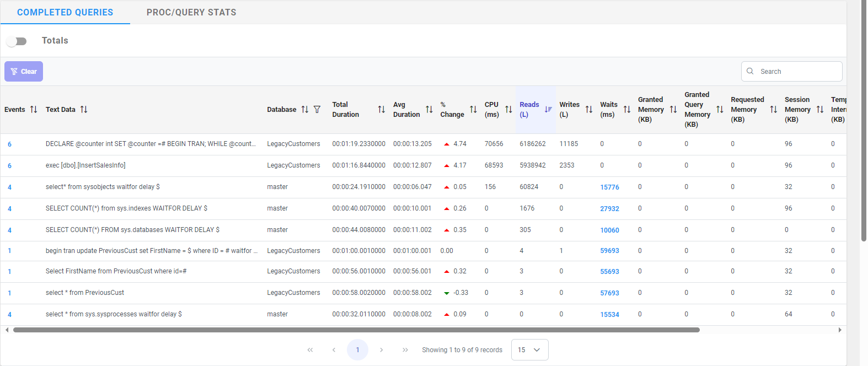Switch to the Proc/Query Stats tab
The width and height of the screenshot is (868, 366).
[x=191, y=12]
